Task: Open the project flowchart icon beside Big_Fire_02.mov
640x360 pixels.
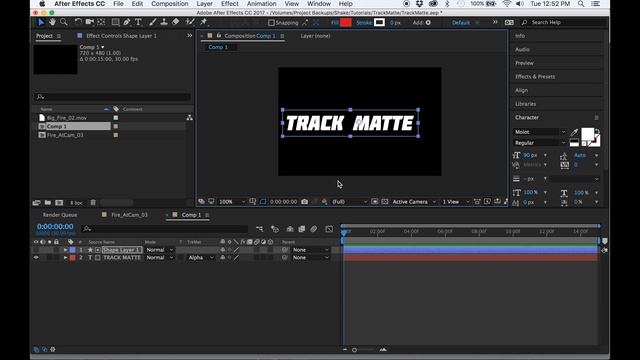Action: pos(189,118)
